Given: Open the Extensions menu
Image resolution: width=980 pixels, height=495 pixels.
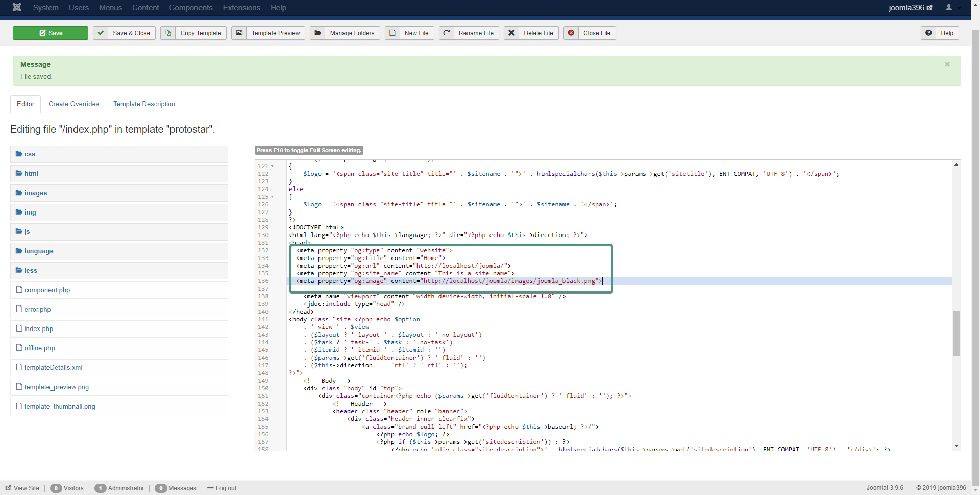Looking at the screenshot, I should [241, 7].
